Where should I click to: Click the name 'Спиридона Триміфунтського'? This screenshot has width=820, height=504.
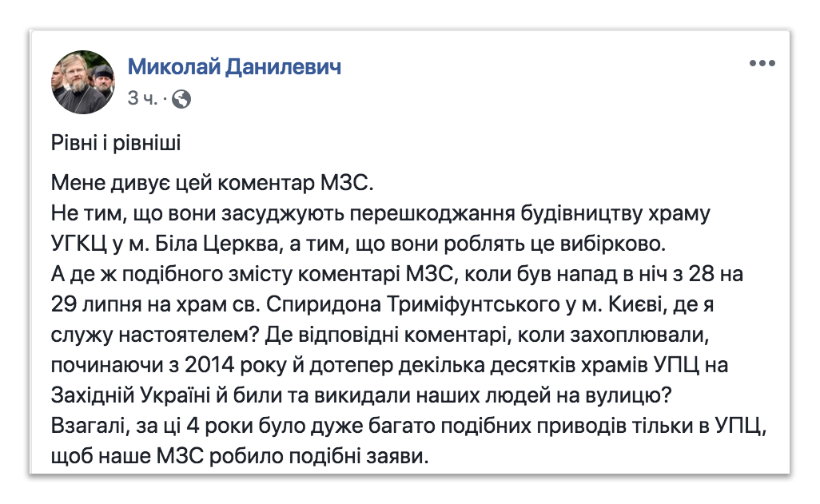[x=412, y=305]
